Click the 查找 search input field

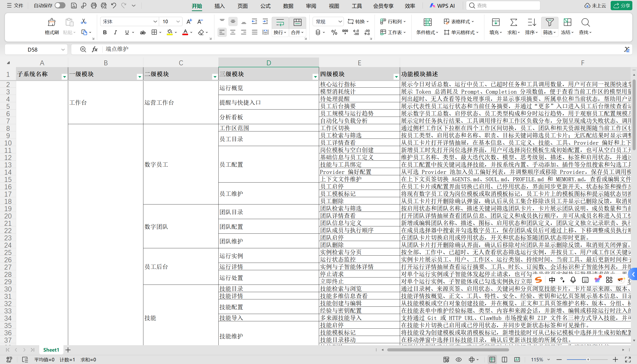click(503, 6)
